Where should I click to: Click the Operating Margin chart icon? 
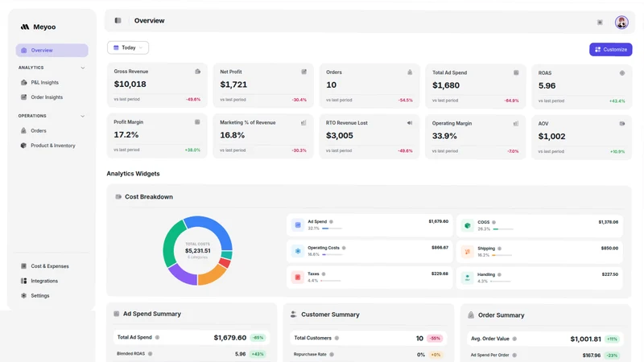[x=516, y=123]
